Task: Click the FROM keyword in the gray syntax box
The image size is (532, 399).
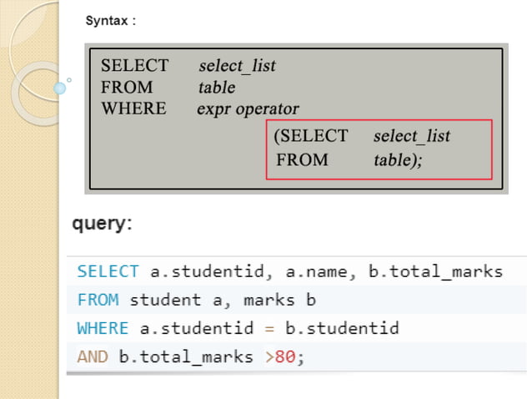Action: (127, 87)
